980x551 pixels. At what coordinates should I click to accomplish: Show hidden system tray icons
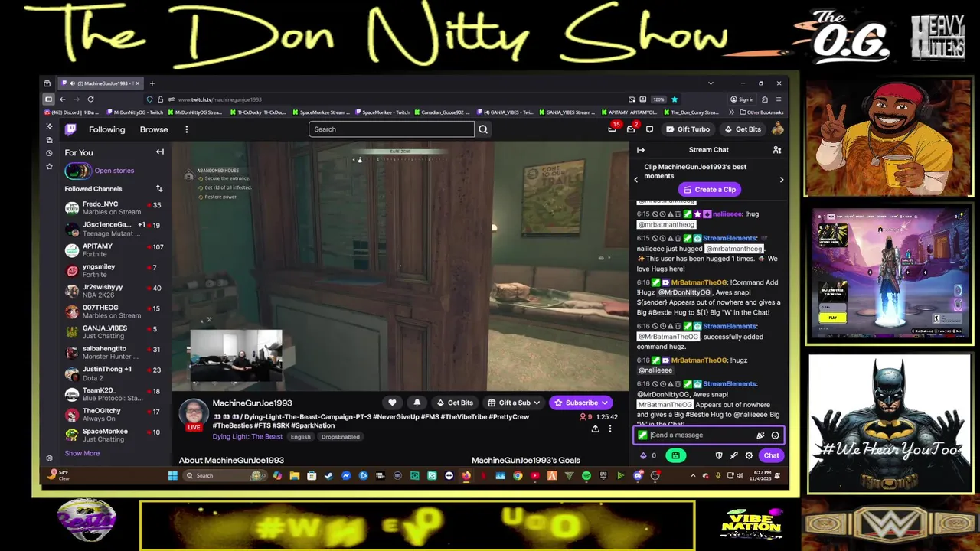(x=693, y=476)
